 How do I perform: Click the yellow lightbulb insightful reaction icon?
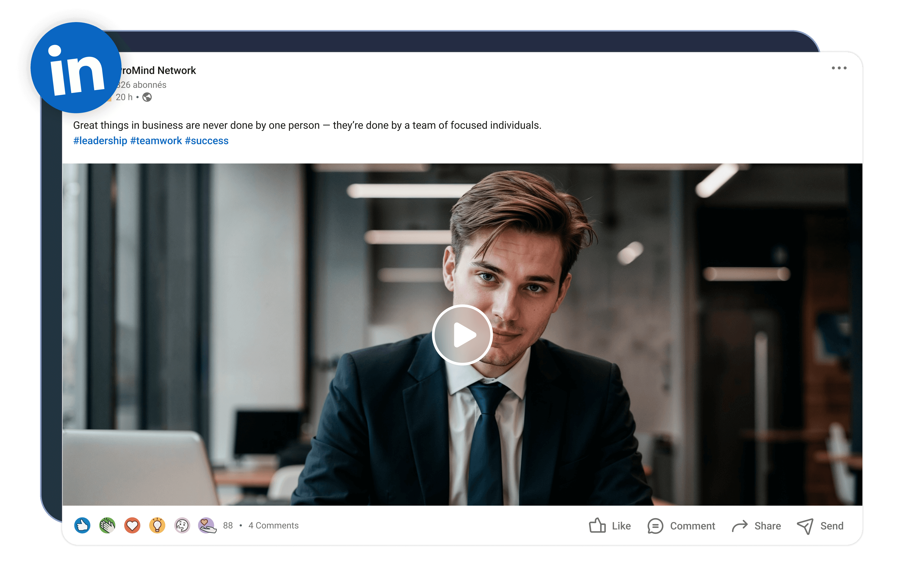pyautogui.click(x=157, y=525)
